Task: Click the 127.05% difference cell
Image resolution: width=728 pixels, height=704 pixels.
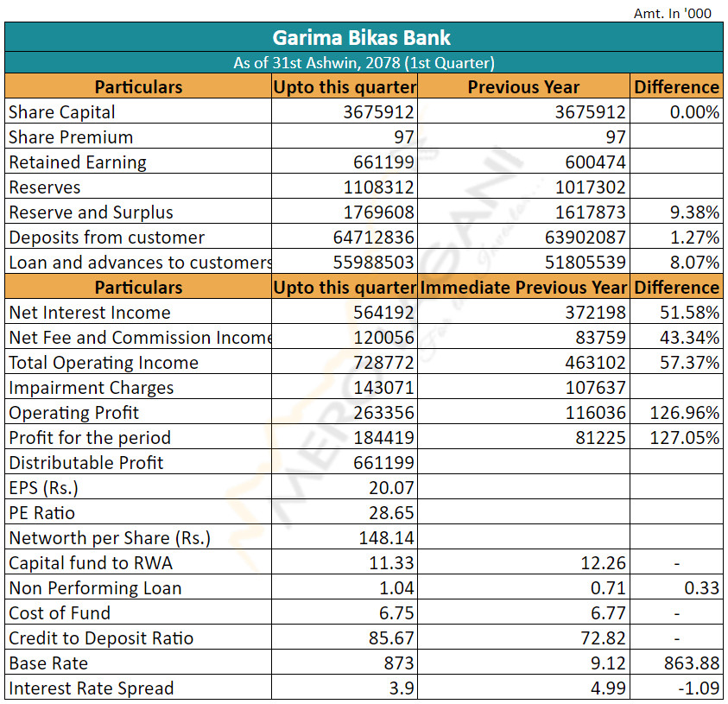Action: tap(684, 438)
